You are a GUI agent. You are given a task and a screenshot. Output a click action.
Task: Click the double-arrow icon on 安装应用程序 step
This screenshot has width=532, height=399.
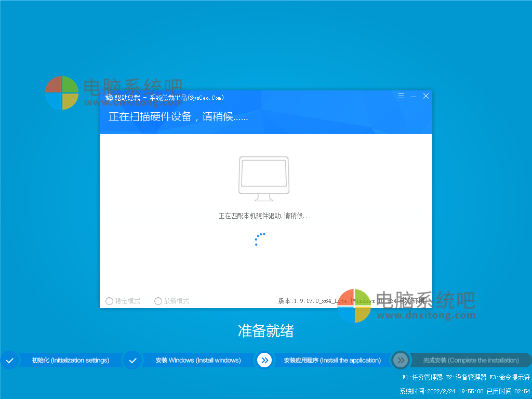(x=265, y=360)
